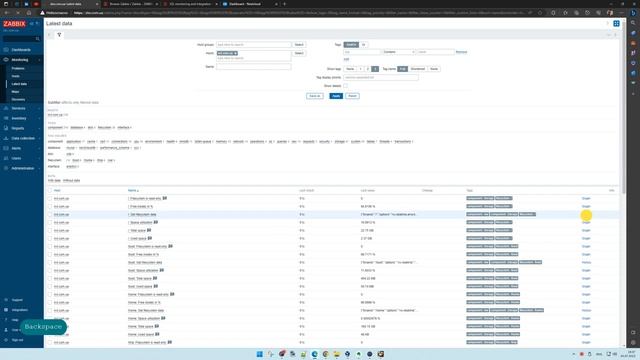
Task: Click the Save as filter button
Action: pyautogui.click(x=315, y=96)
